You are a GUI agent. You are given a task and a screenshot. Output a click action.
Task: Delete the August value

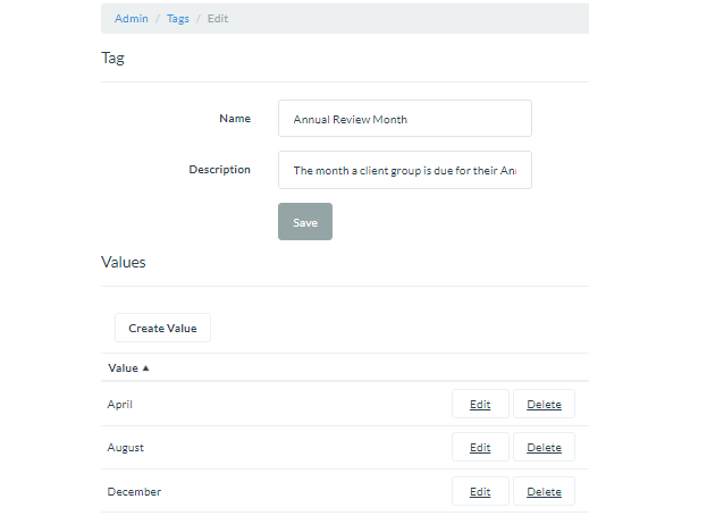click(544, 448)
